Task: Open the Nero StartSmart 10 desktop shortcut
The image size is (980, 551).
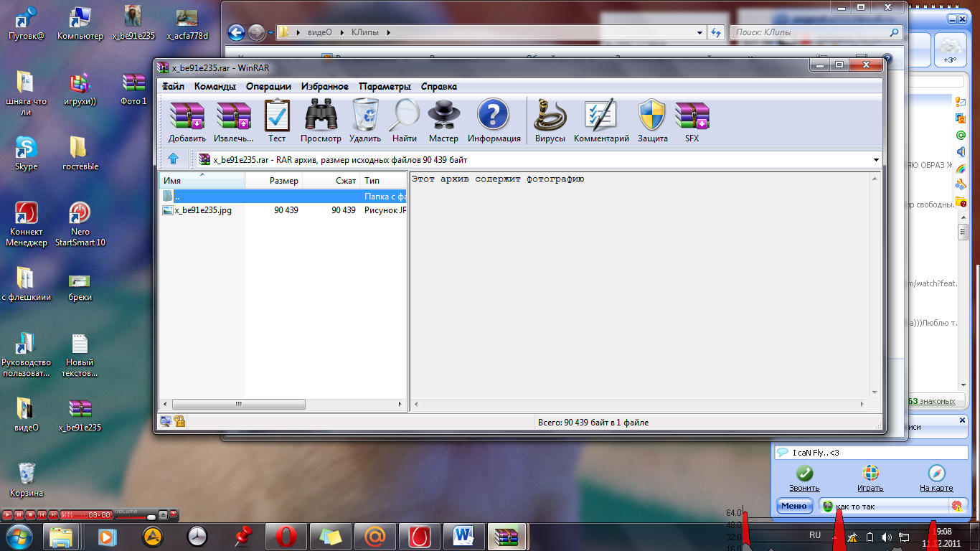Action: [x=80, y=225]
